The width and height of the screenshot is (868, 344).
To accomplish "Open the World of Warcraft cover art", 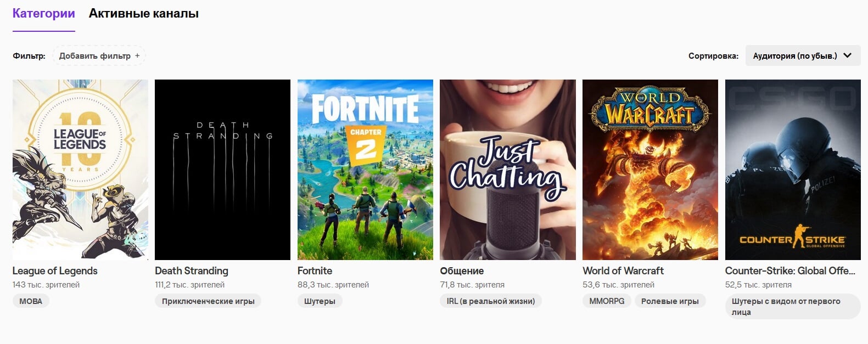I will tap(650, 170).
